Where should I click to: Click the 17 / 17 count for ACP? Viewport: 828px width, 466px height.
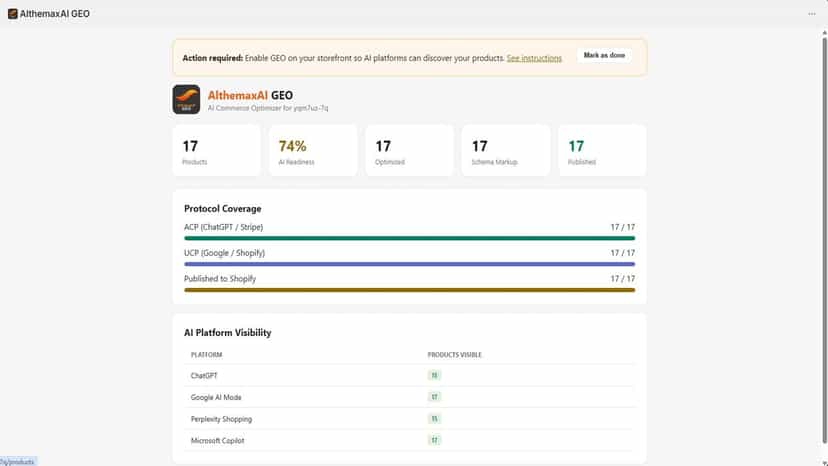click(623, 227)
